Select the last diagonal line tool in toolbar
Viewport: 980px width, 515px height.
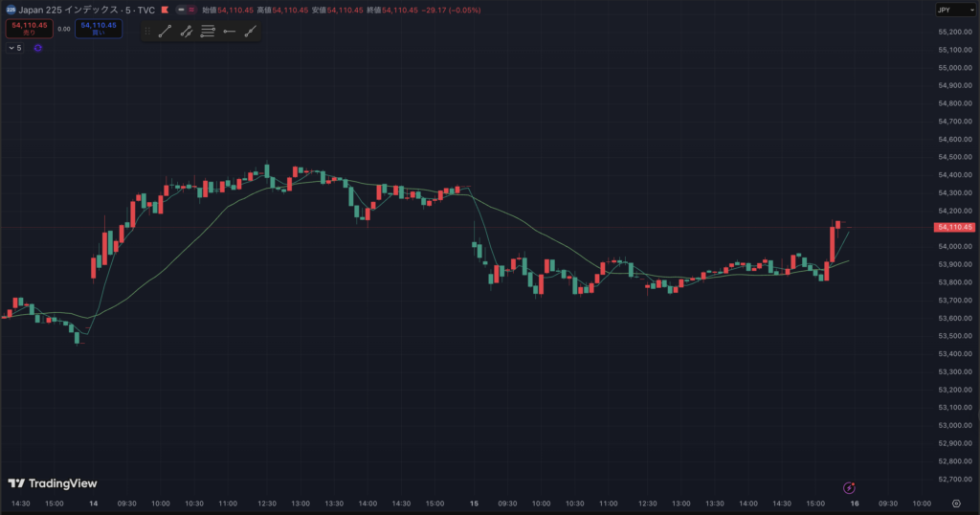pyautogui.click(x=250, y=32)
